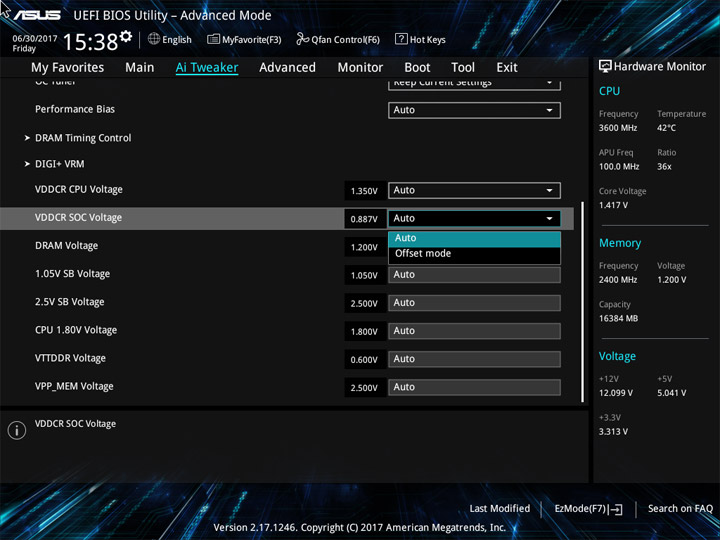The image size is (720, 540).
Task: Click the 0.887V SOC voltage value
Action: point(364,219)
